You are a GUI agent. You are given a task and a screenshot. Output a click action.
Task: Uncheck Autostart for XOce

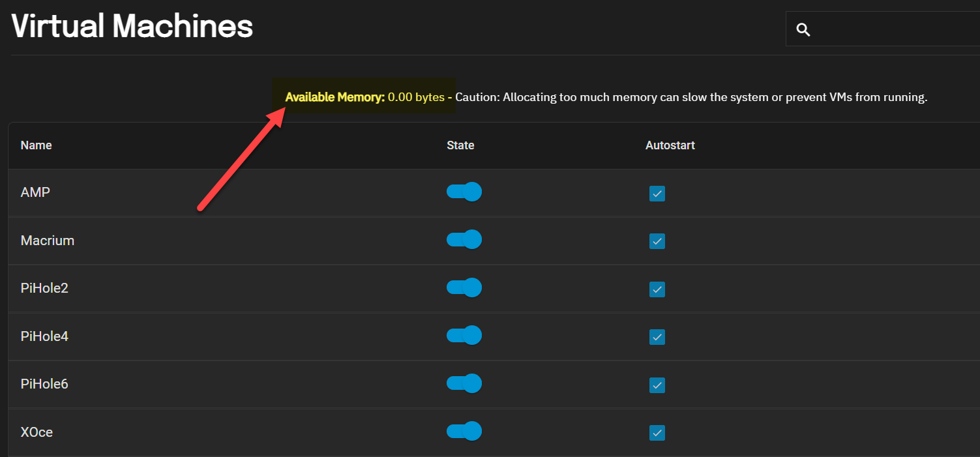tap(657, 433)
